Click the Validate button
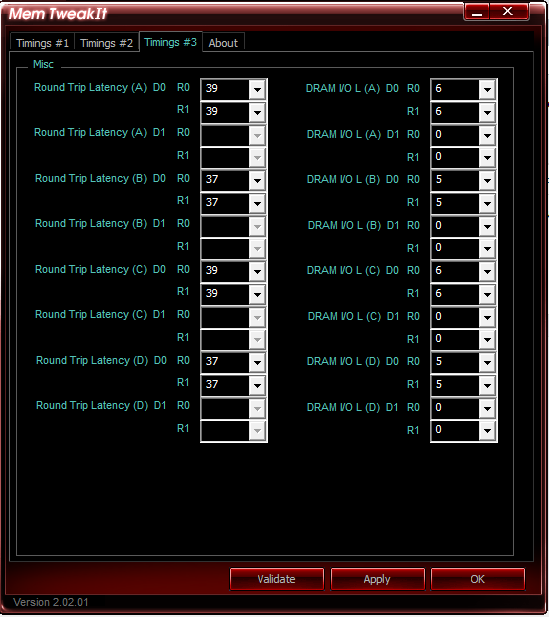The height and width of the screenshot is (617, 549). click(x=277, y=579)
